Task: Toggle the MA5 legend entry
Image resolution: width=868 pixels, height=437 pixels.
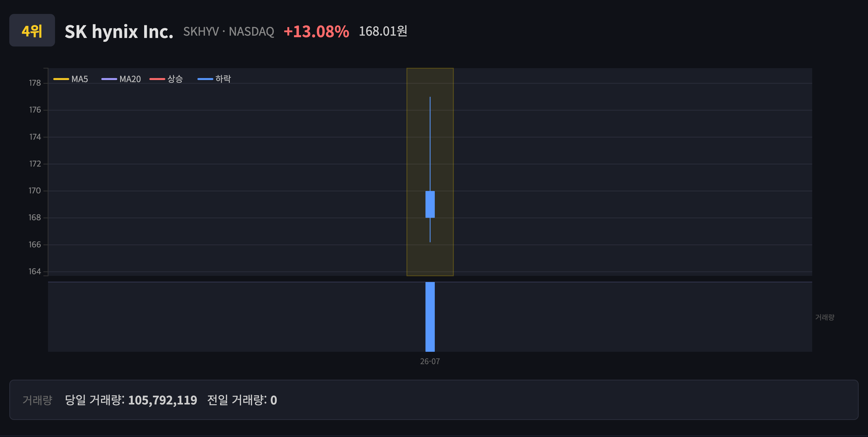Action: [71, 79]
